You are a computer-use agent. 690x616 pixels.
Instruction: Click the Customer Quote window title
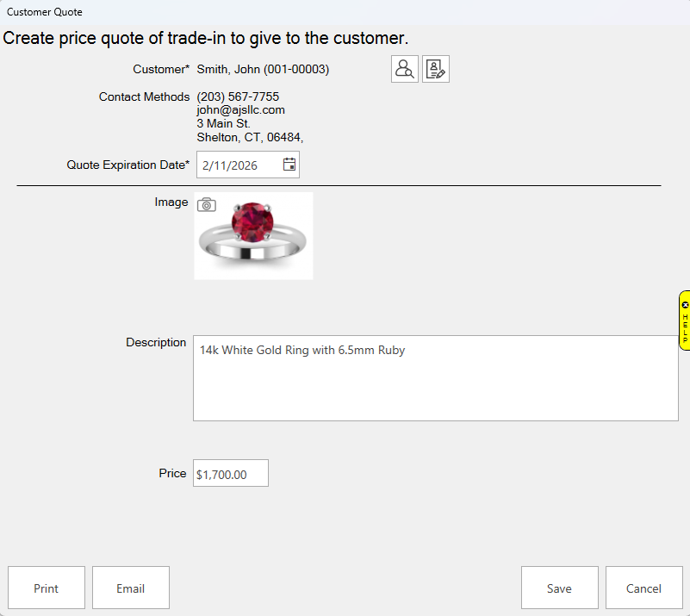point(45,12)
